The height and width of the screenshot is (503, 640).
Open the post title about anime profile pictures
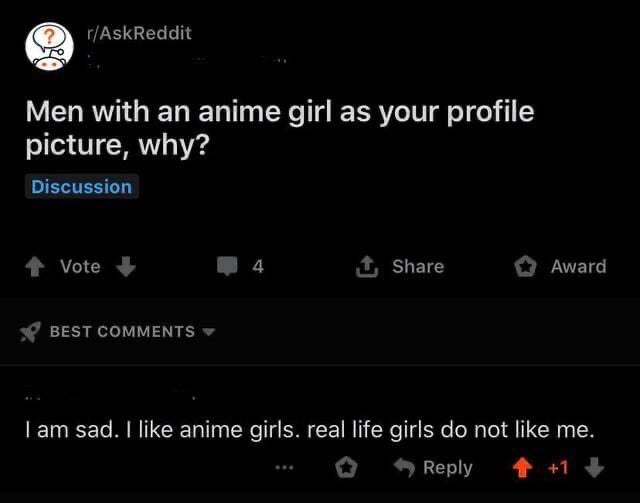tap(280, 129)
